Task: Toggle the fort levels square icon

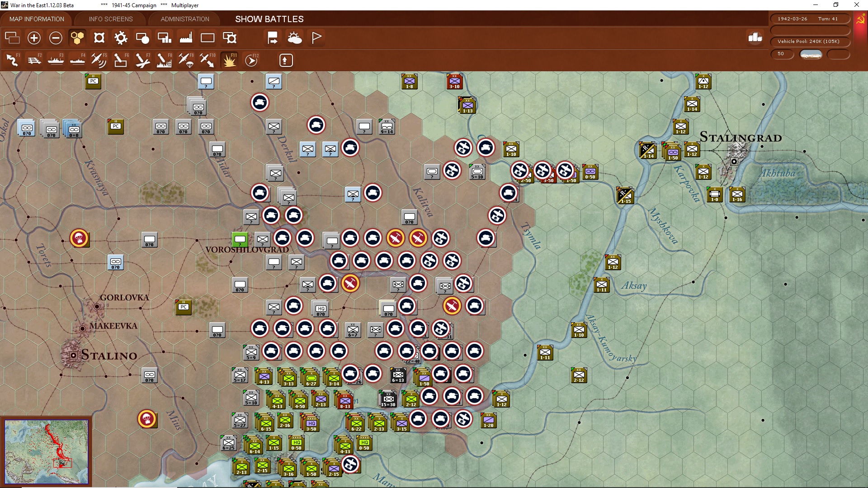Action: click(99, 38)
